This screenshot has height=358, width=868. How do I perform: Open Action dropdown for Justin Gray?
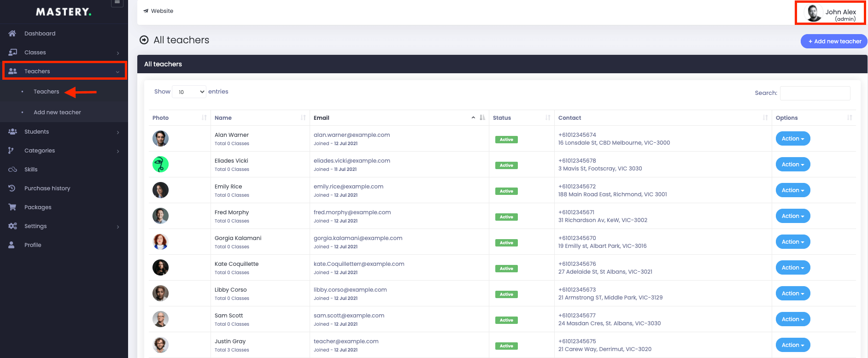click(793, 345)
